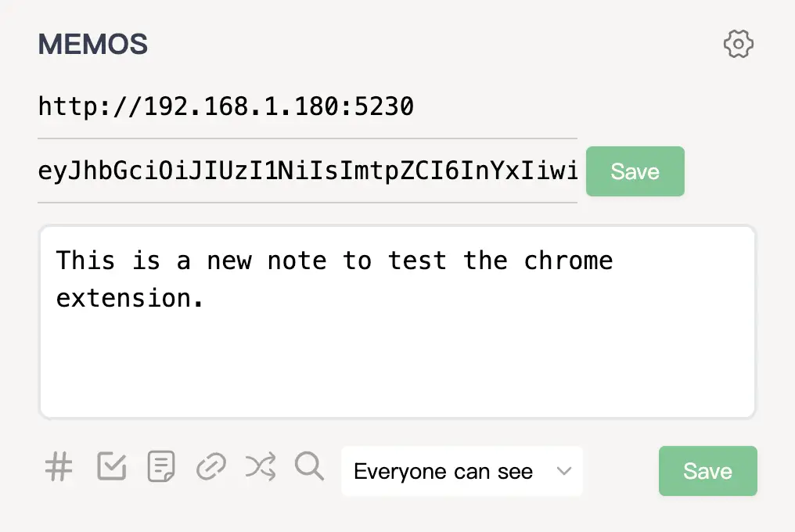Open extension settings via the gear icon
Screen dimensions: 795x532
click(738, 44)
